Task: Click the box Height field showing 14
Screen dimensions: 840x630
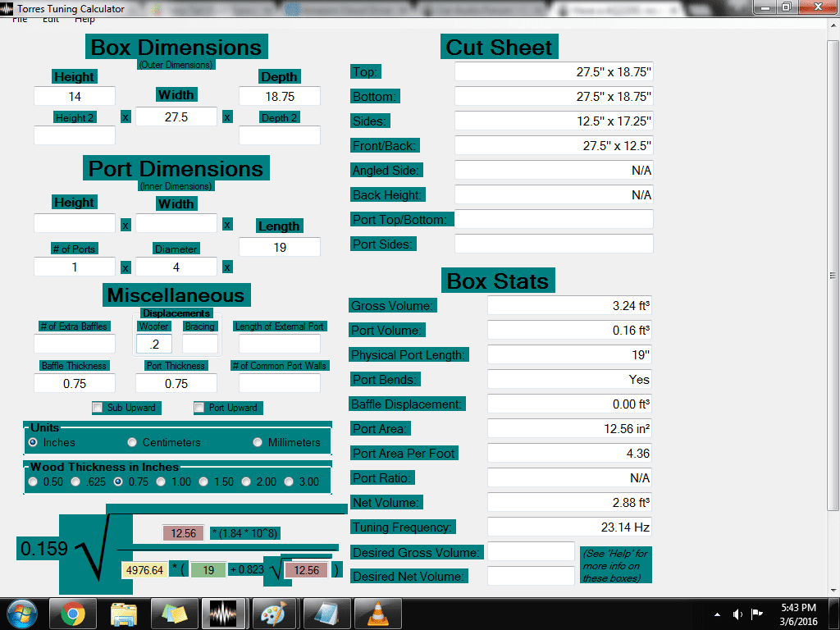Action: click(x=75, y=97)
